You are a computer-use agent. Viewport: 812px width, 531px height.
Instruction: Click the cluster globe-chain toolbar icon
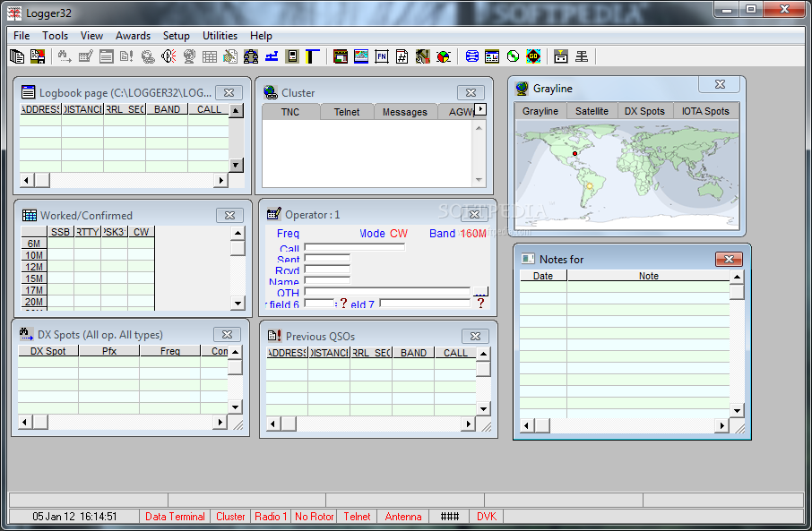point(148,56)
